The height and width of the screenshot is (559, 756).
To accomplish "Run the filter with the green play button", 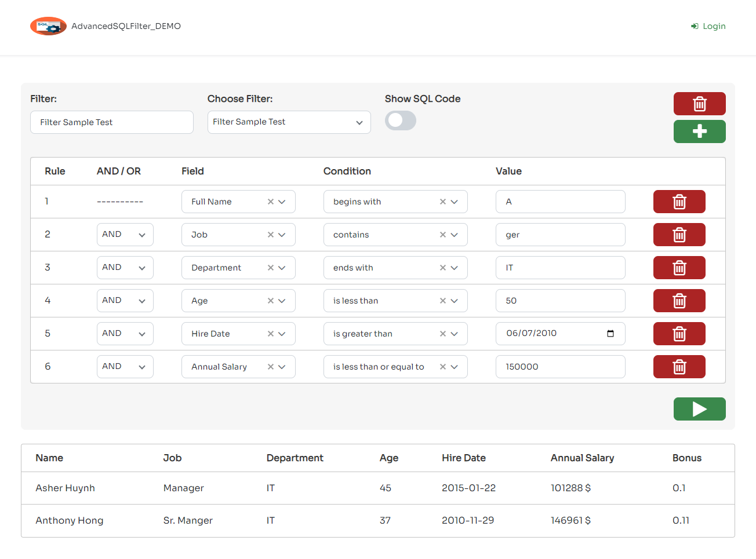I will (699, 409).
